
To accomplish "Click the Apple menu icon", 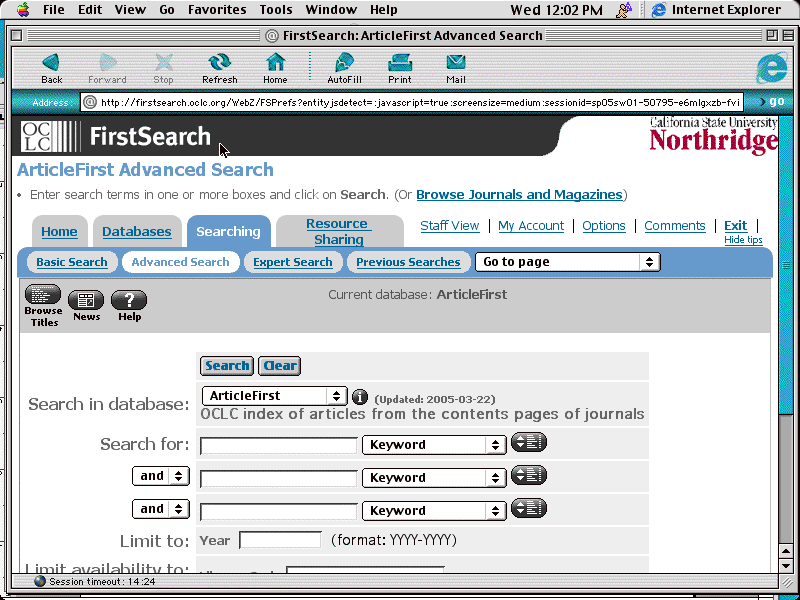I will point(23,10).
